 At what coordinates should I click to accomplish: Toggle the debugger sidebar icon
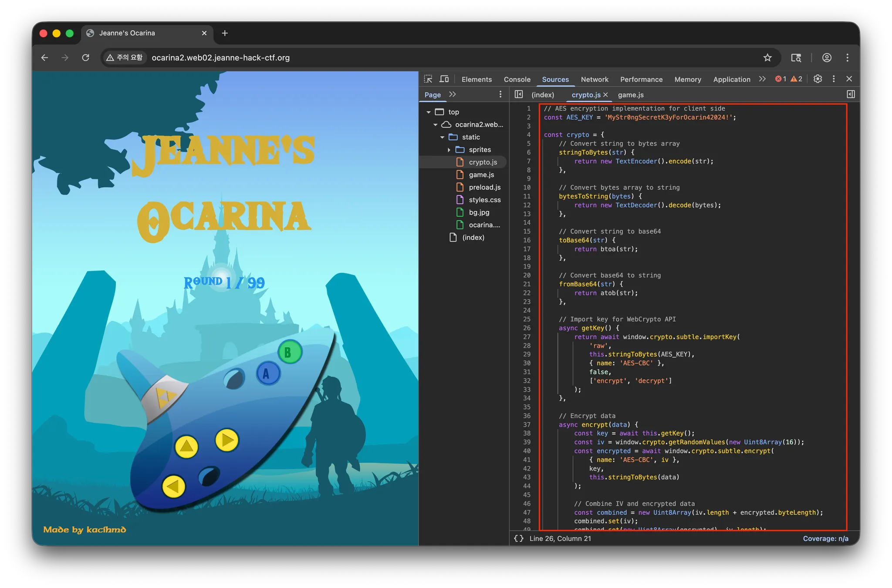(x=850, y=94)
